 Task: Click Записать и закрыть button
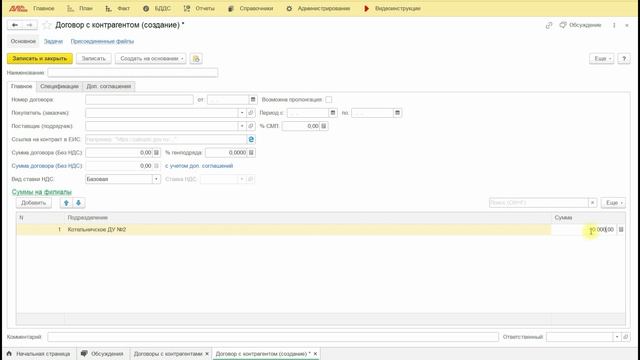click(x=40, y=59)
